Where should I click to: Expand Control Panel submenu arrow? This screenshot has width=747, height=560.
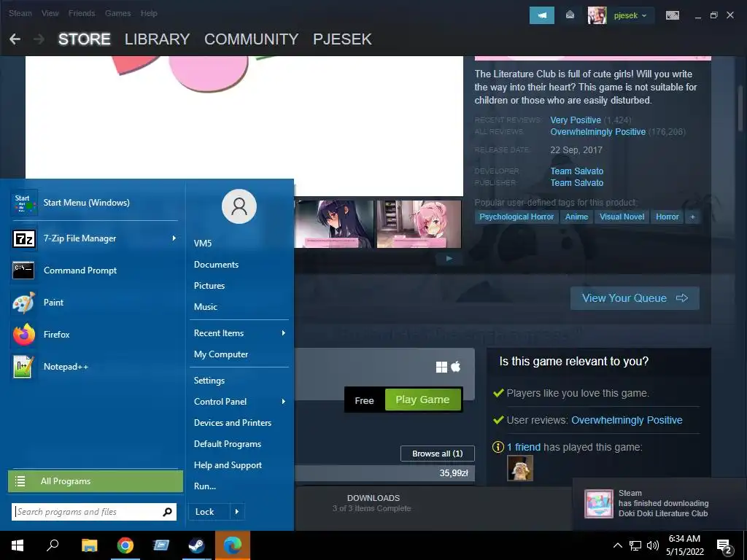pyautogui.click(x=284, y=402)
